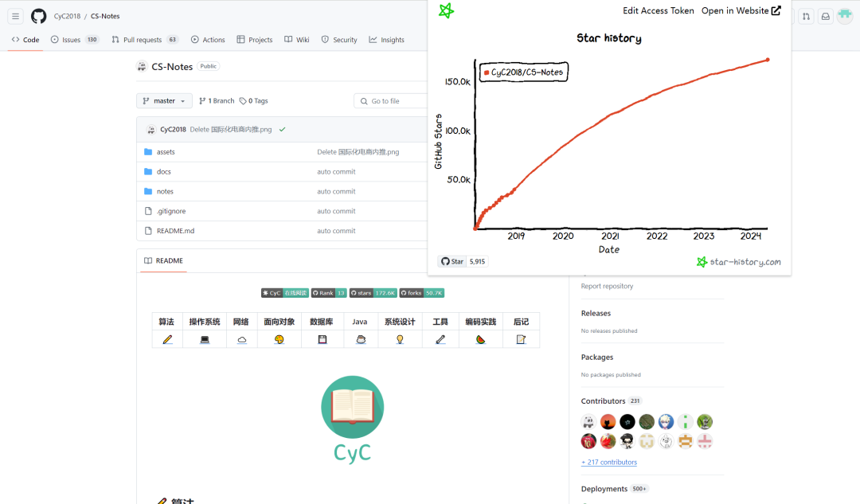The image size is (860, 504).
Task: Go to GitHub home via Octocat logo
Action: [x=38, y=17]
